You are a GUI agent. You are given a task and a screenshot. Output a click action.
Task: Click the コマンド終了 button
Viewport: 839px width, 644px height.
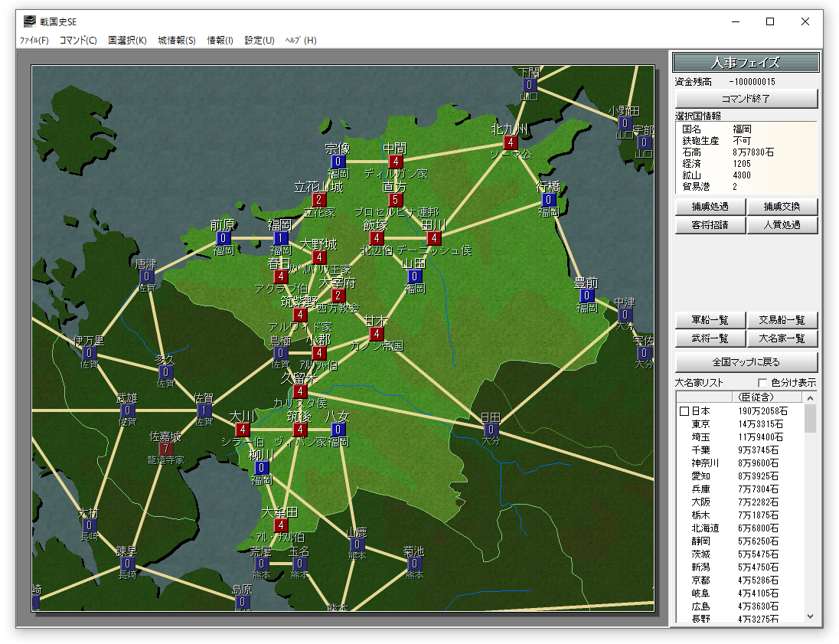tap(746, 99)
